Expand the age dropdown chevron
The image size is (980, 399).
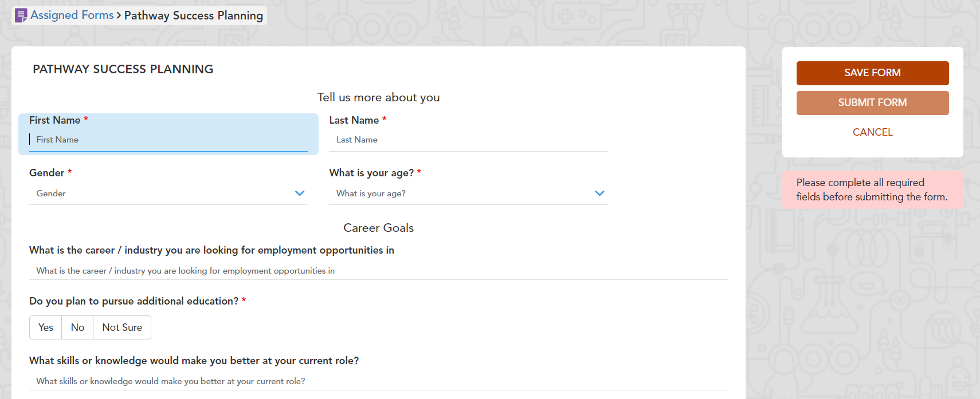pyautogui.click(x=599, y=193)
